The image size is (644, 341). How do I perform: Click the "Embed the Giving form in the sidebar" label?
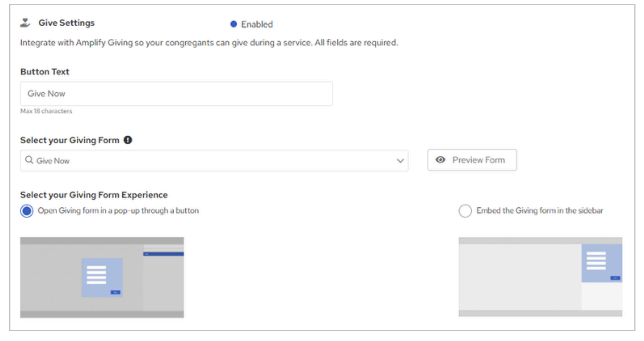pyautogui.click(x=540, y=210)
